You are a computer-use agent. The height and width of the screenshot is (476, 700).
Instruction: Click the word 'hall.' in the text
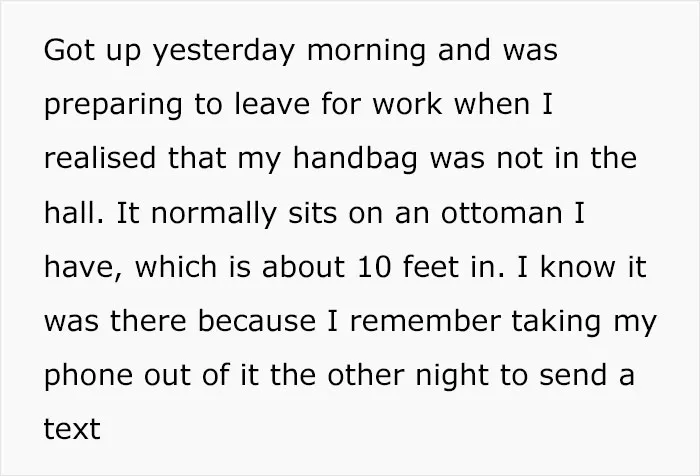[x=74, y=213]
